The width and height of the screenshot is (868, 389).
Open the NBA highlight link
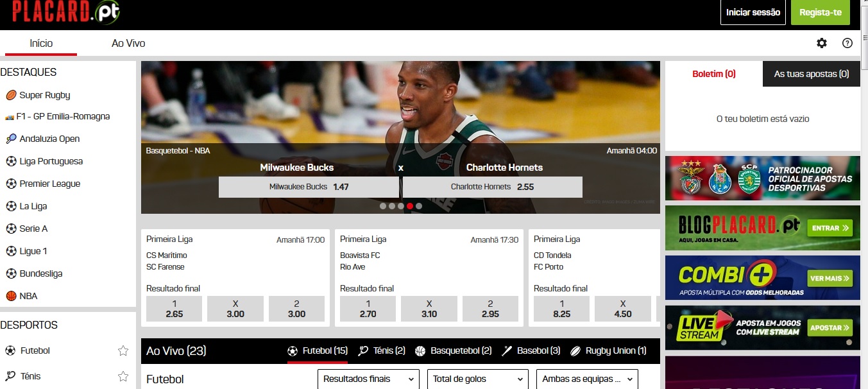coord(28,296)
